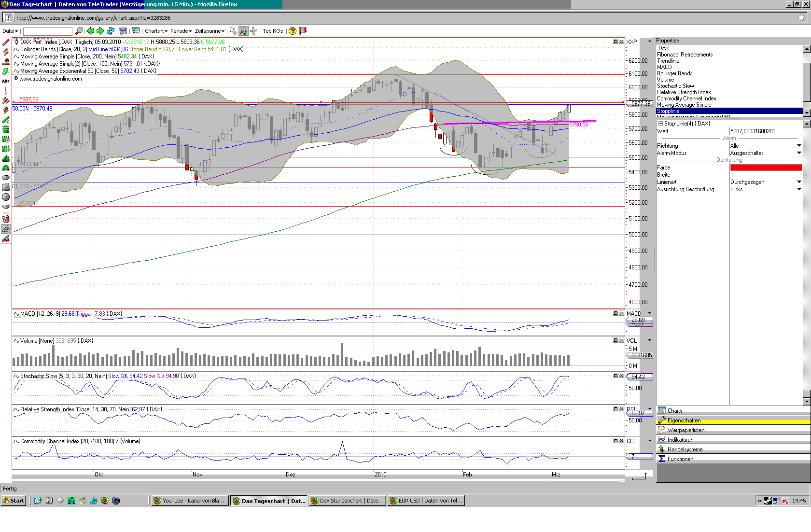Screen dimensions: 811x532
Task: Collapse the Stop-Linie(4) property group
Action: click(x=660, y=124)
